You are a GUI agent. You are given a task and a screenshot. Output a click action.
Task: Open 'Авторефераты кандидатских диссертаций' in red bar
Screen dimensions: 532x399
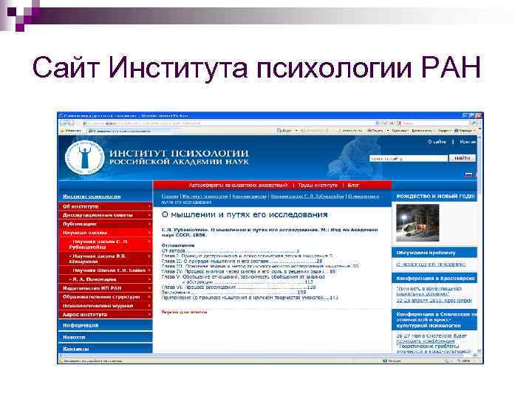[x=238, y=185]
